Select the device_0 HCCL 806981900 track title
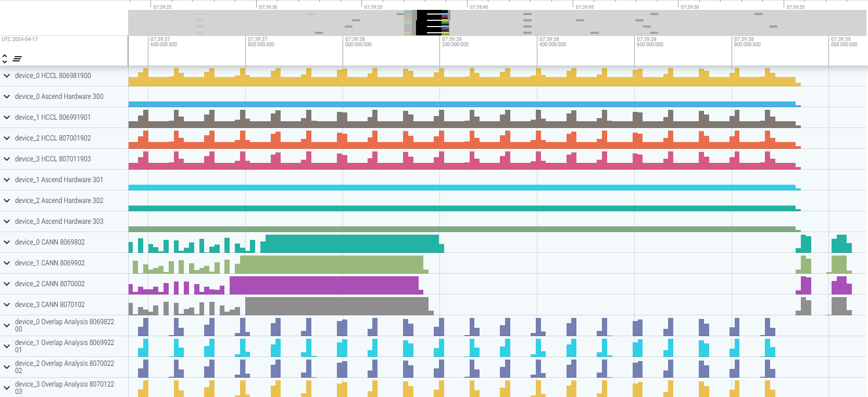 [x=53, y=76]
